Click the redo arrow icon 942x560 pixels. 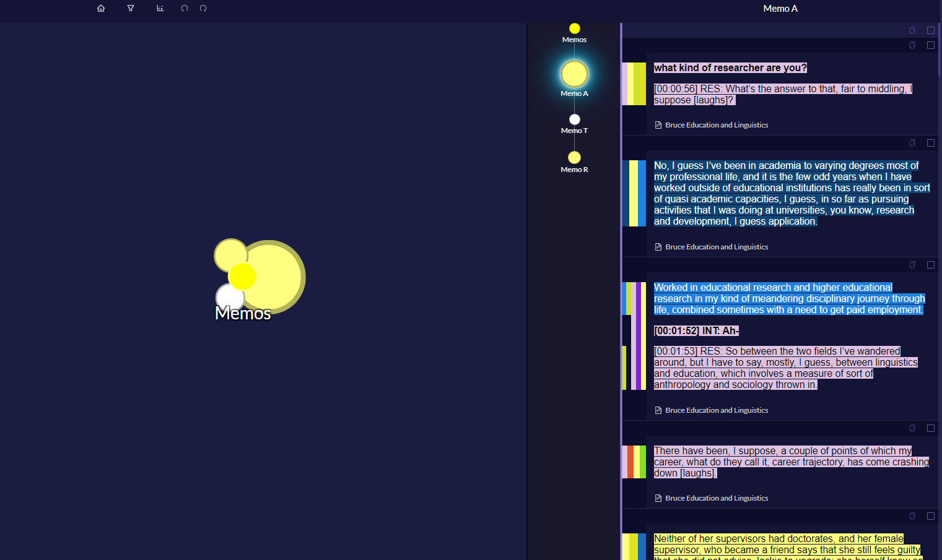point(203,9)
